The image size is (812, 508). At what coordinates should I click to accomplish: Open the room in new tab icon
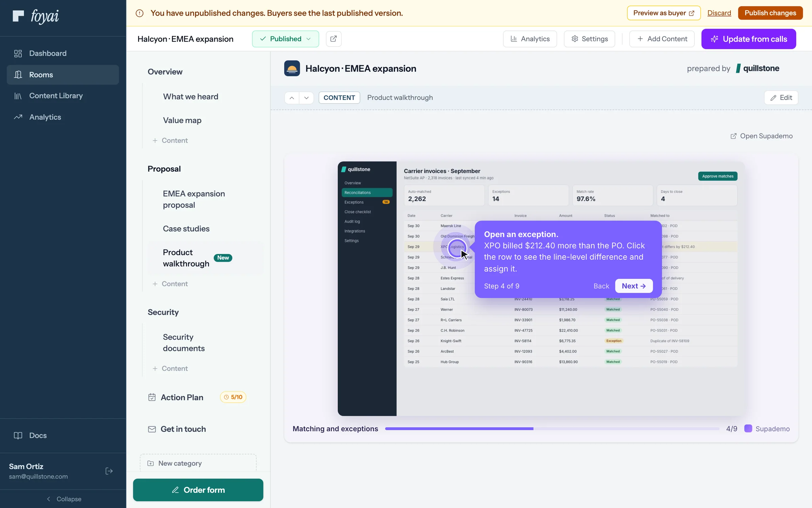333,39
